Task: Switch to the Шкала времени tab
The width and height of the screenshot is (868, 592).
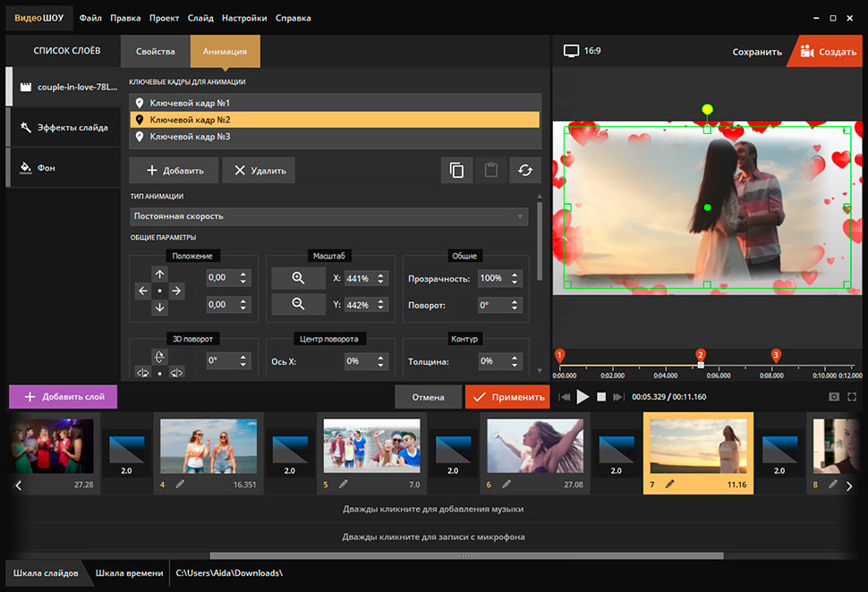Action: point(129,573)
